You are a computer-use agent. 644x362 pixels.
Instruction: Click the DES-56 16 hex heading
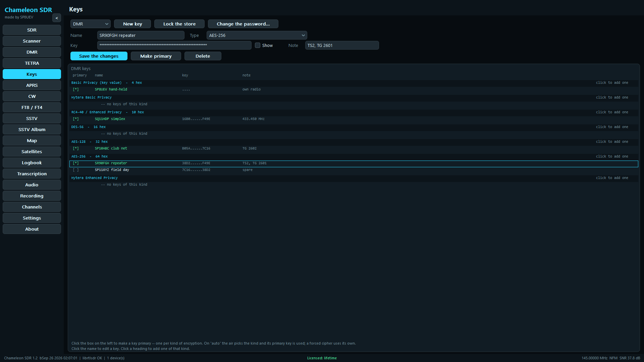(x=89, y=127)
